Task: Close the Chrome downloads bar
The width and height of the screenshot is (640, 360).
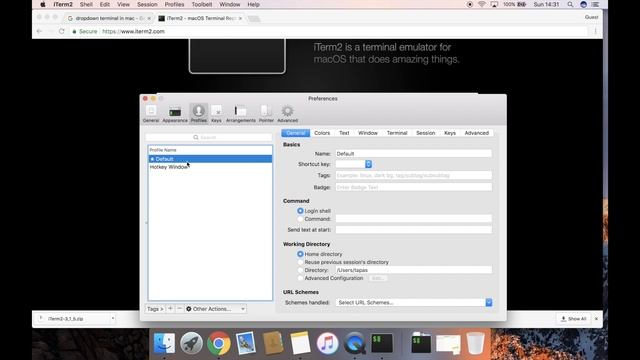Action: click(x=596, y=319)
